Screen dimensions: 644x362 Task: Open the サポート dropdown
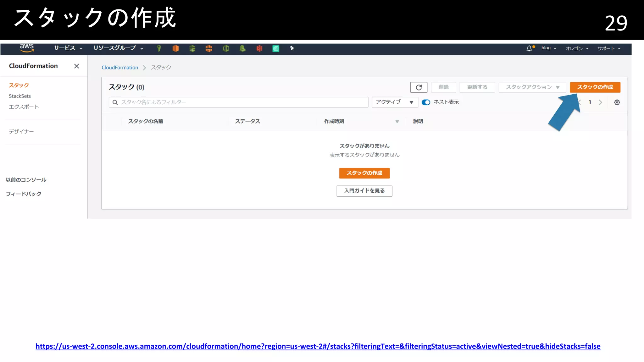[609, 48]
